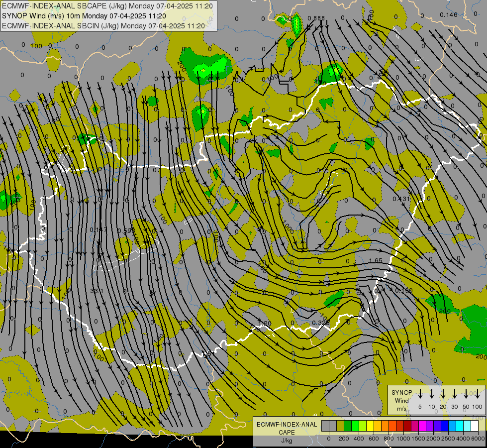487x448 pixels.
Task: Click the 0.190 value on the map
Action: pos(404,290)
